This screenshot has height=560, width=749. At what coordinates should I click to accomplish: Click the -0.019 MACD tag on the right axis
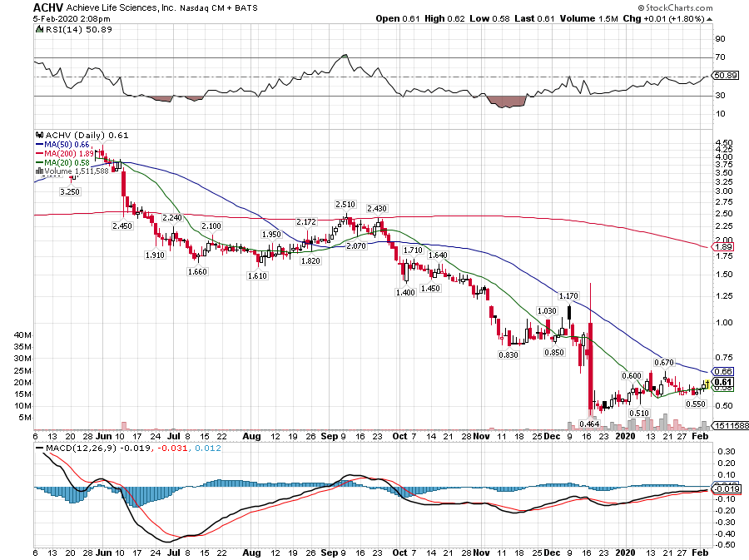point(726,489)
